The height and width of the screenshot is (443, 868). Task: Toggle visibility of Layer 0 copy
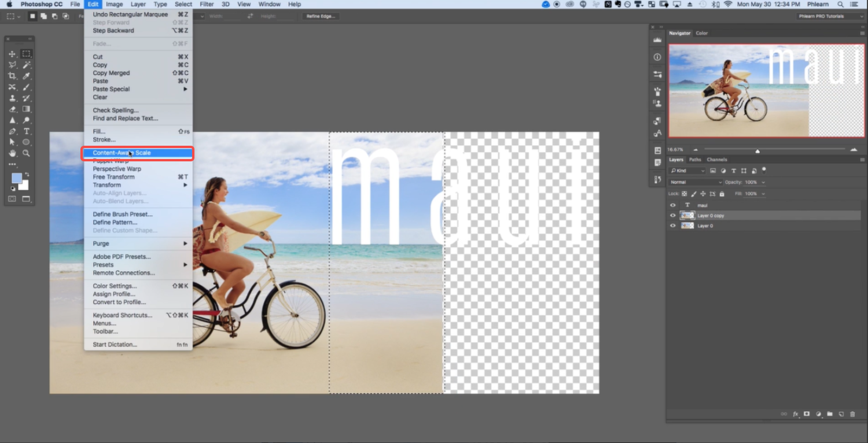pyautogui.click(x=672, y=216)
